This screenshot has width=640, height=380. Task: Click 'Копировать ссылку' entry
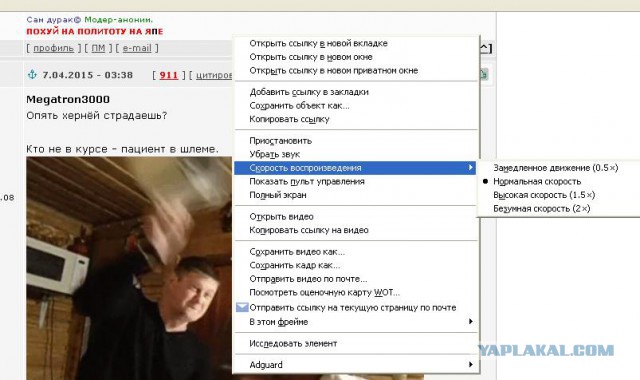[x=355, y=119]
